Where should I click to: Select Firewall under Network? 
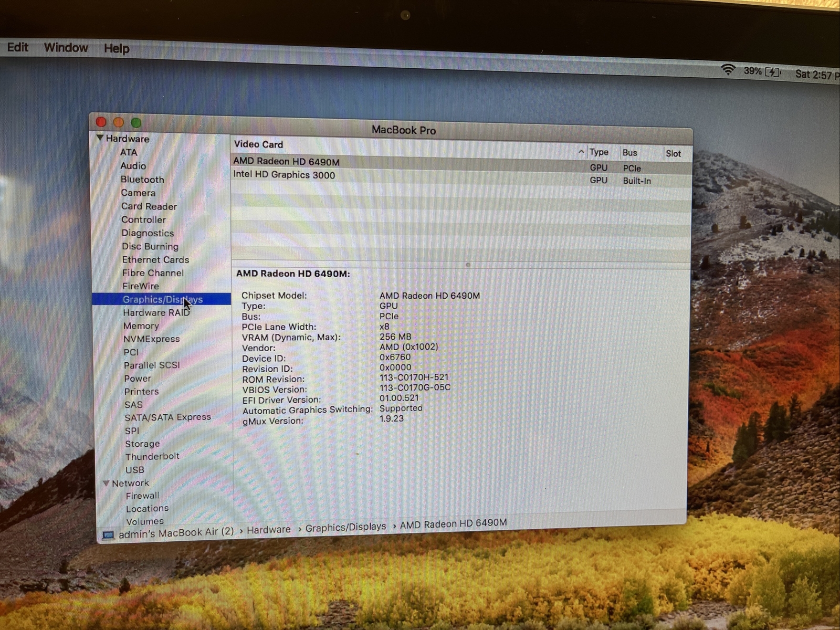tap(142, 496)
